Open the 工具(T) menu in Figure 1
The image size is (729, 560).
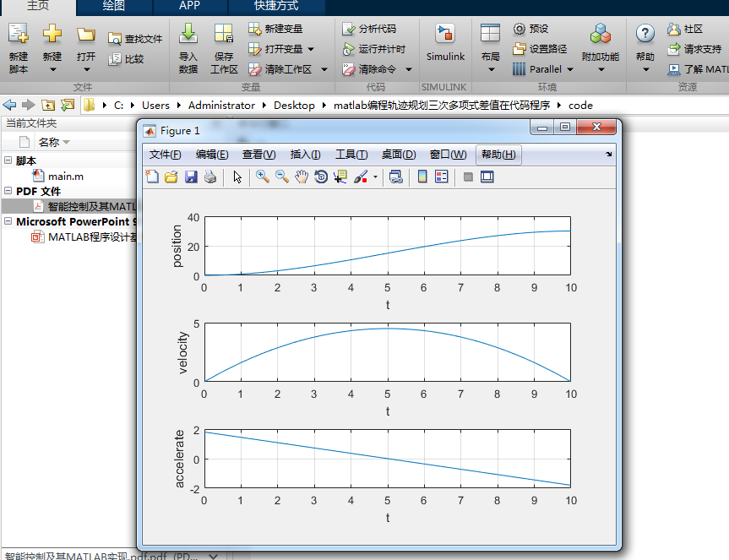(351, 155)
